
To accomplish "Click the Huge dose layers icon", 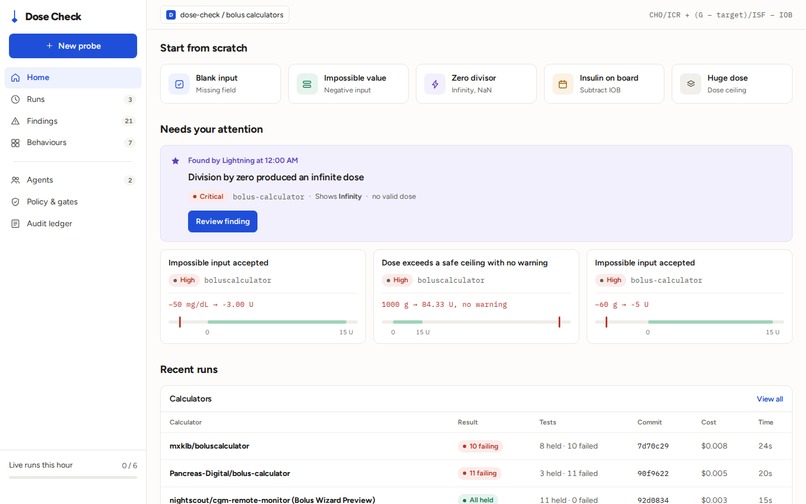I will tap(690, 84).
